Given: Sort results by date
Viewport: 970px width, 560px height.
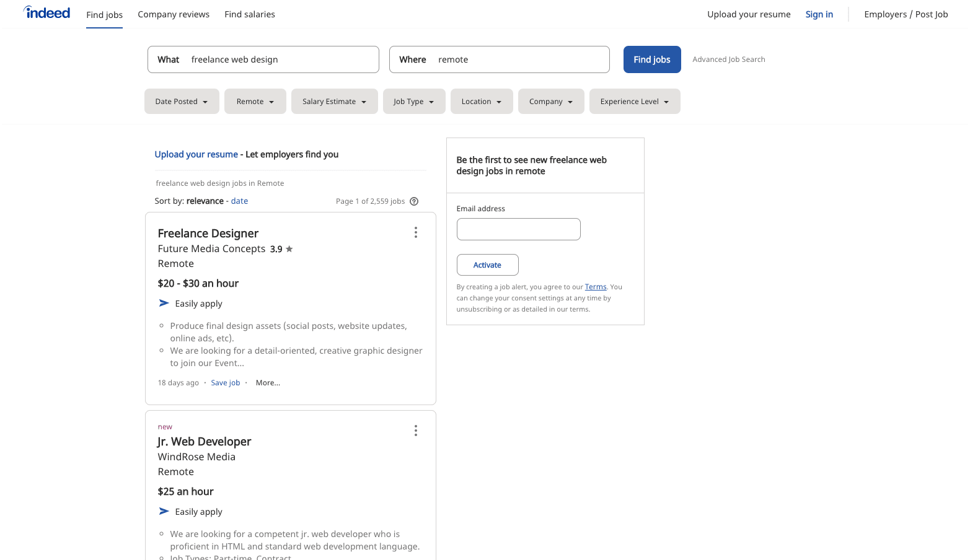Looking at the screenshot, I should (x=239, y=201).
